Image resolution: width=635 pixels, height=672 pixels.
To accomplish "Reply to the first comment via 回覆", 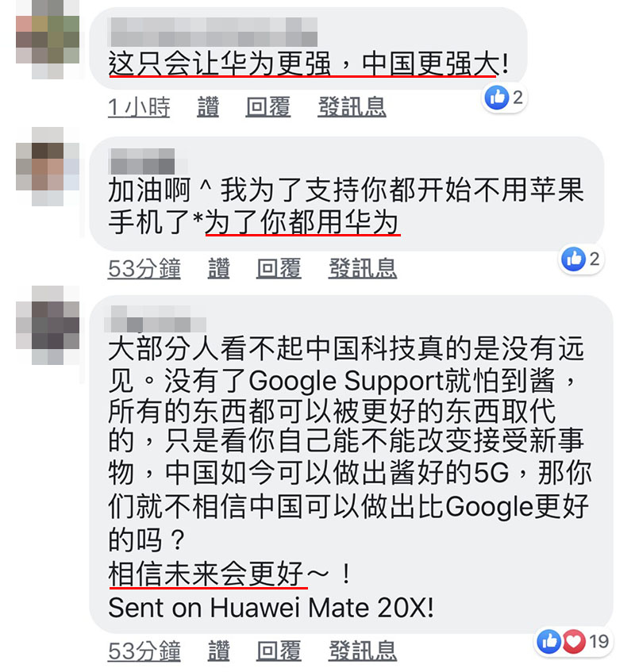I will [268, 107].
